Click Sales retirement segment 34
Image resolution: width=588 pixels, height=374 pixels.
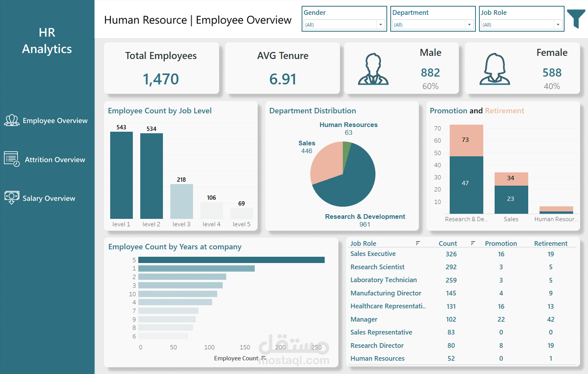511,179
